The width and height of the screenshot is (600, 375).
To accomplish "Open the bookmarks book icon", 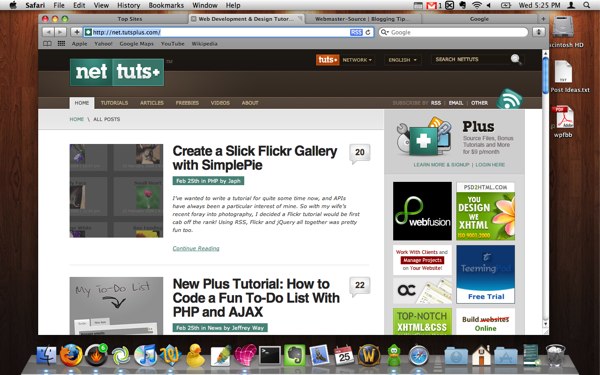I will coord(47,44).
